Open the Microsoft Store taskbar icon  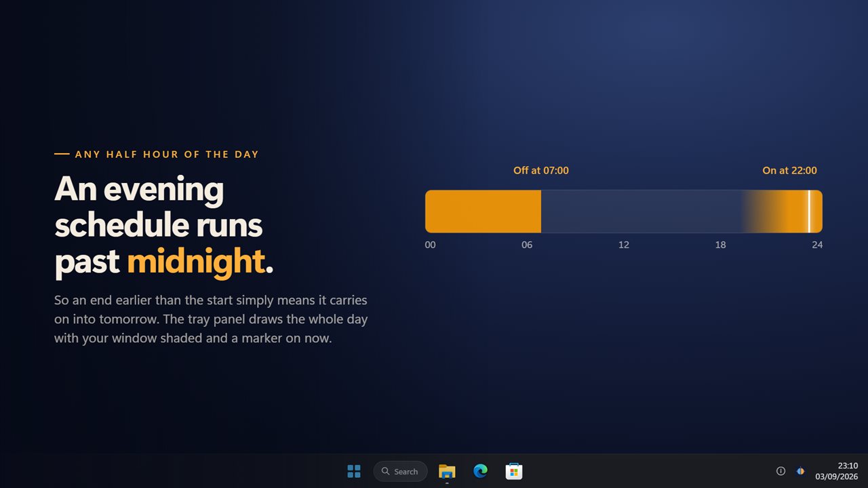(x=514, y=471)
